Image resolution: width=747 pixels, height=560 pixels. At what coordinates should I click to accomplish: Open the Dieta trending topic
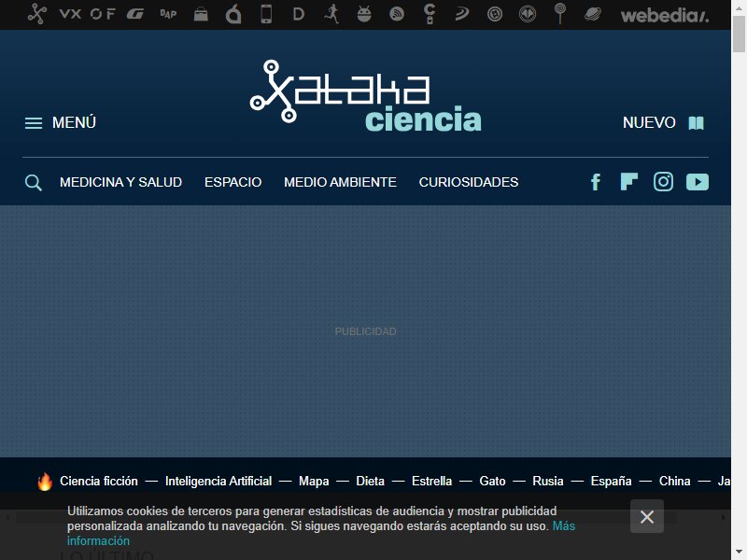pyautogui.click(x=370, y=482)
